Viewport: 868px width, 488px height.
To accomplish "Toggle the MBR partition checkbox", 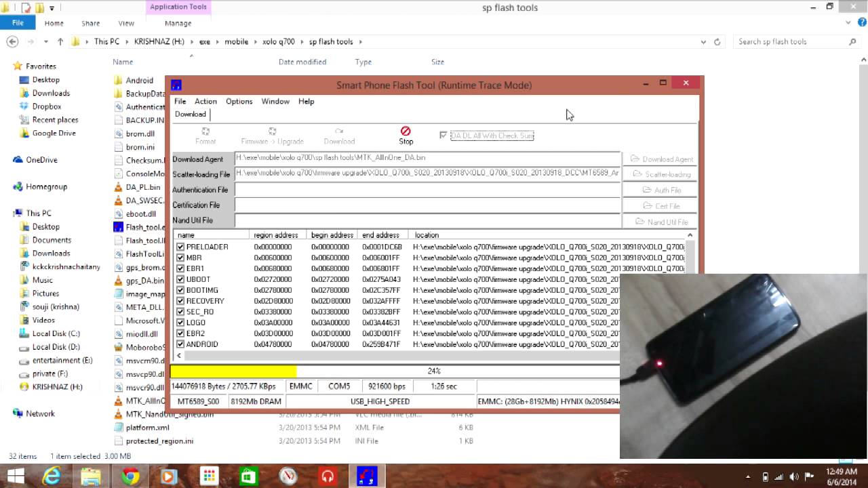I will pos(180,258).
